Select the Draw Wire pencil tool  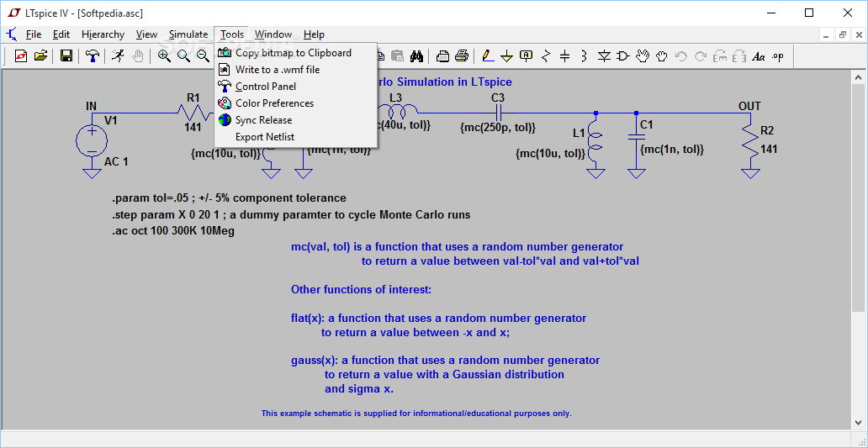(x=487, y=55)
